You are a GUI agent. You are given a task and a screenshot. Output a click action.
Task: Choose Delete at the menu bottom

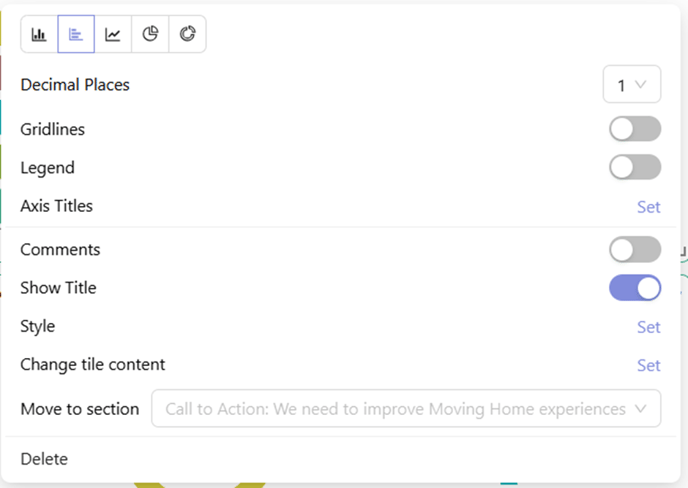click(x=44, y=459)
